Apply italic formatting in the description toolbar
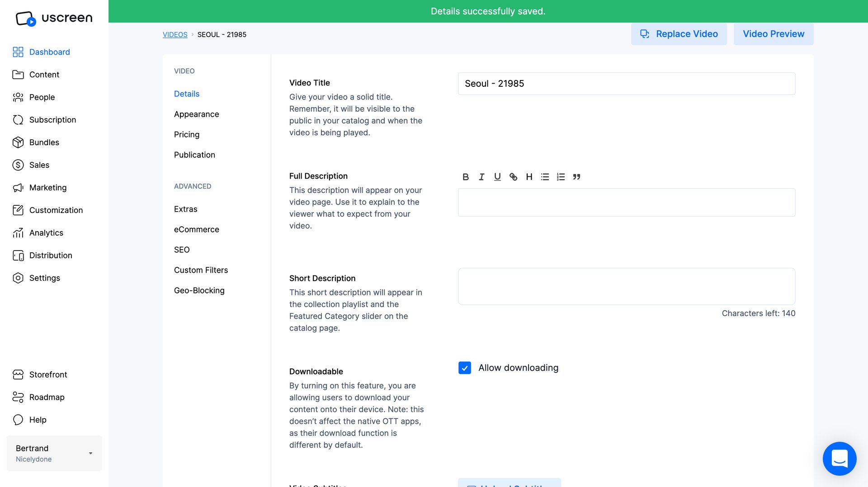This screenshot has width=868, height=487. coord(481,177)
